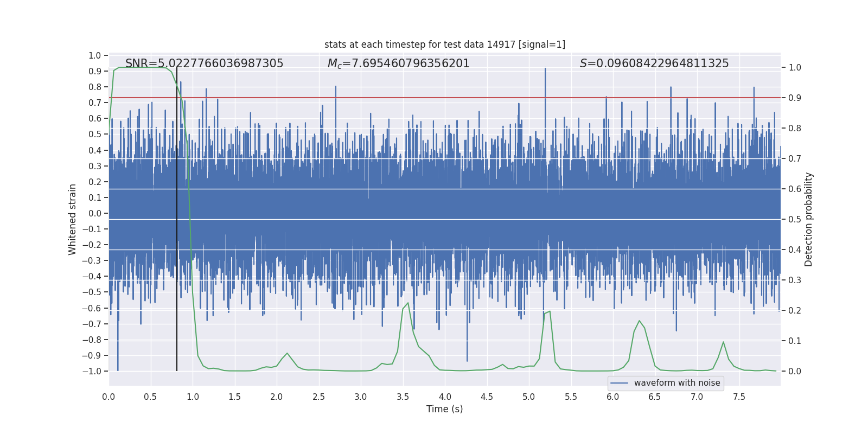Click the blue line sample in the legend
Image resolution: width=868 pixels, height=434 pixels.
pos(619,383)
